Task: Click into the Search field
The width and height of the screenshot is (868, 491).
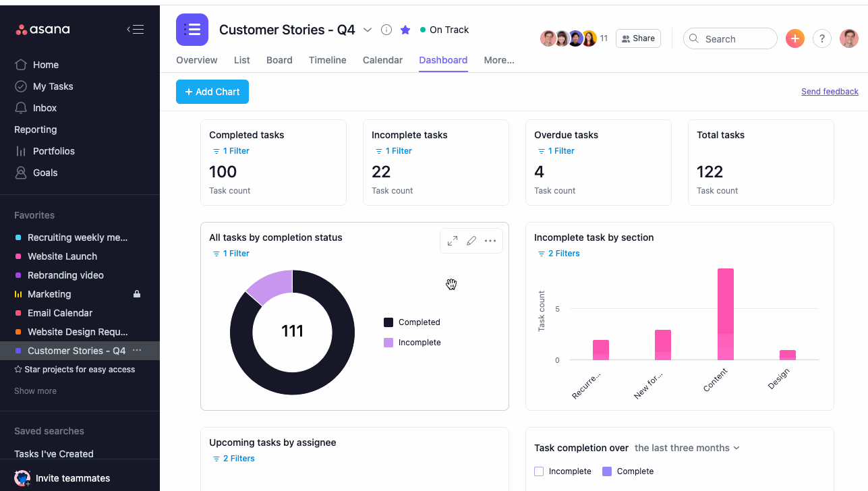Action: 735,39
